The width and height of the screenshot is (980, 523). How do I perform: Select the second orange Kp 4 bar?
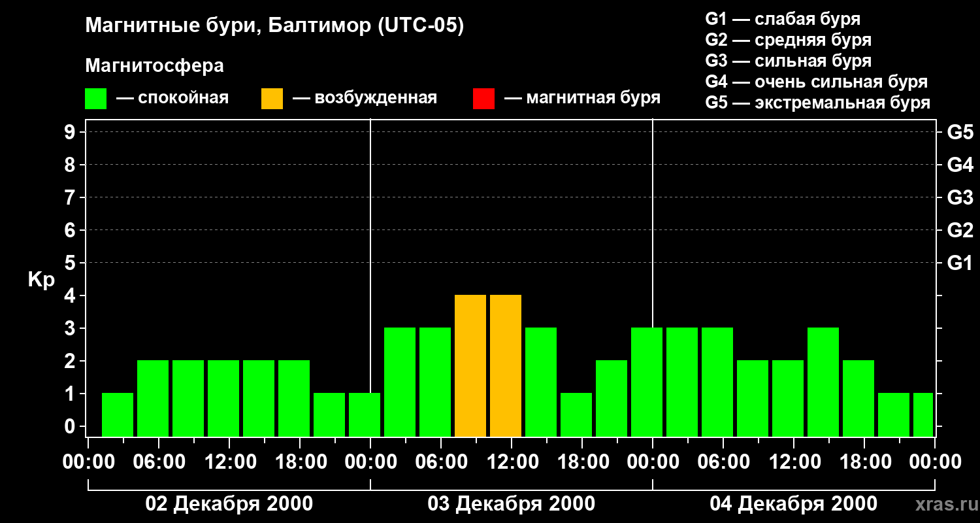coord(506,365)
